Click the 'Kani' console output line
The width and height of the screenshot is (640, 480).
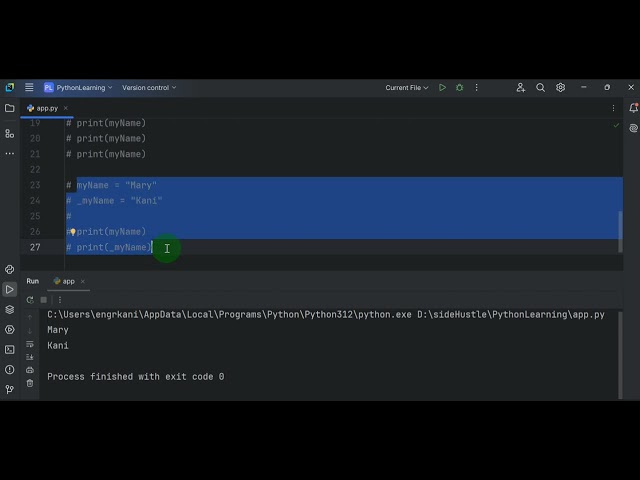click(x=58, y=345)
